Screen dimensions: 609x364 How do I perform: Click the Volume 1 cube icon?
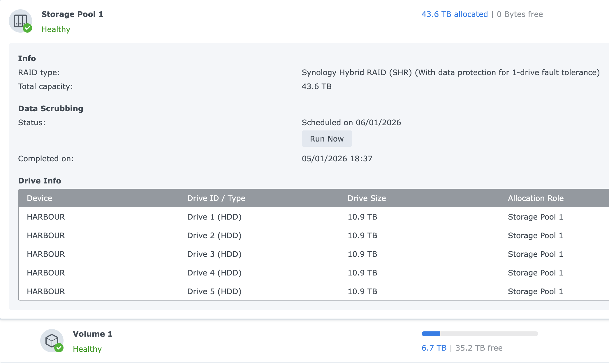pyautogui.click(x=52, y=341)
